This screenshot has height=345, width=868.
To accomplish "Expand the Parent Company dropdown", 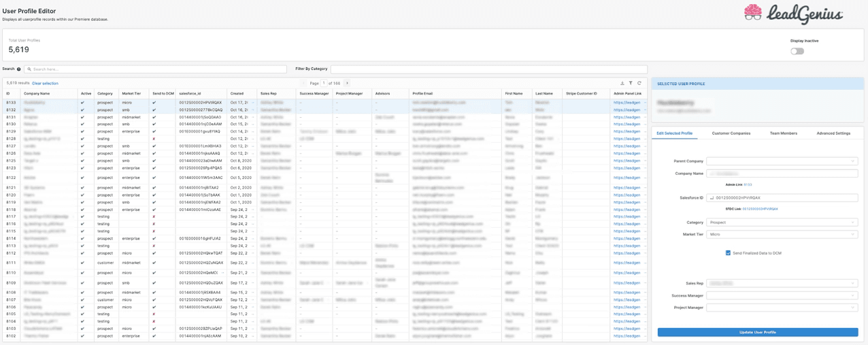I will [782, 161].
